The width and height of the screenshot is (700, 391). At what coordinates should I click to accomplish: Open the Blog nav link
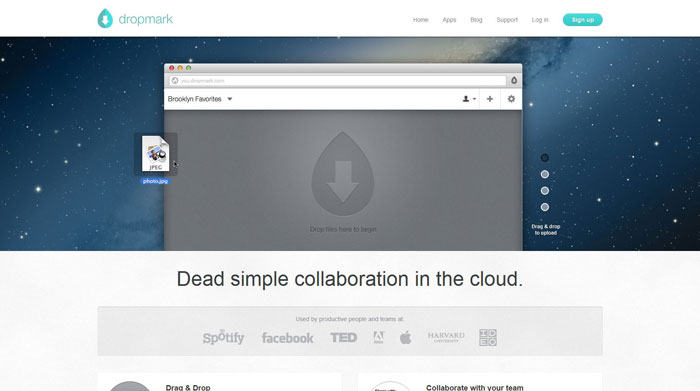pos(476,20)
